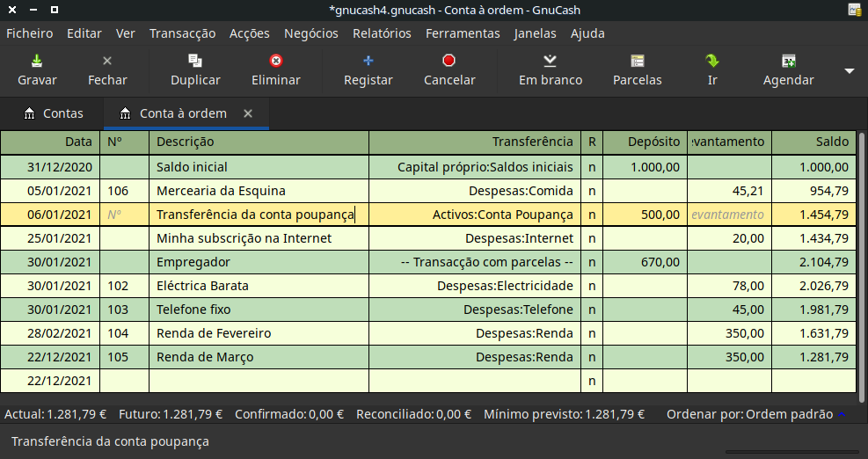Click the Gravar save icon
This screenshot has height=459, width=868.
coord(37,62)
